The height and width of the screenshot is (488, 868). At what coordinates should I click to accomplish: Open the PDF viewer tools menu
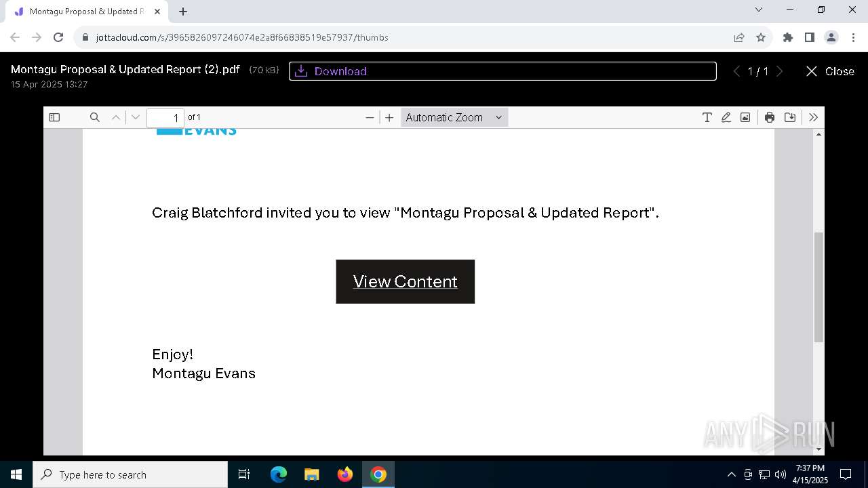[x=814, y=117]
